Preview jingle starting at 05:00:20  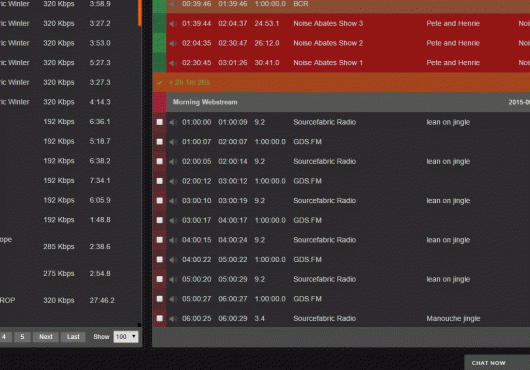point(173,279)
